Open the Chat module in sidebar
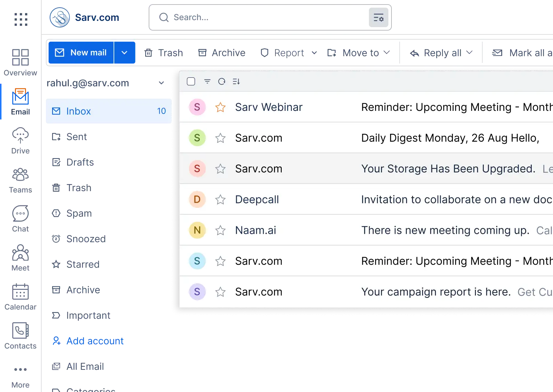 pyautogui.click(x=20, y=219)
